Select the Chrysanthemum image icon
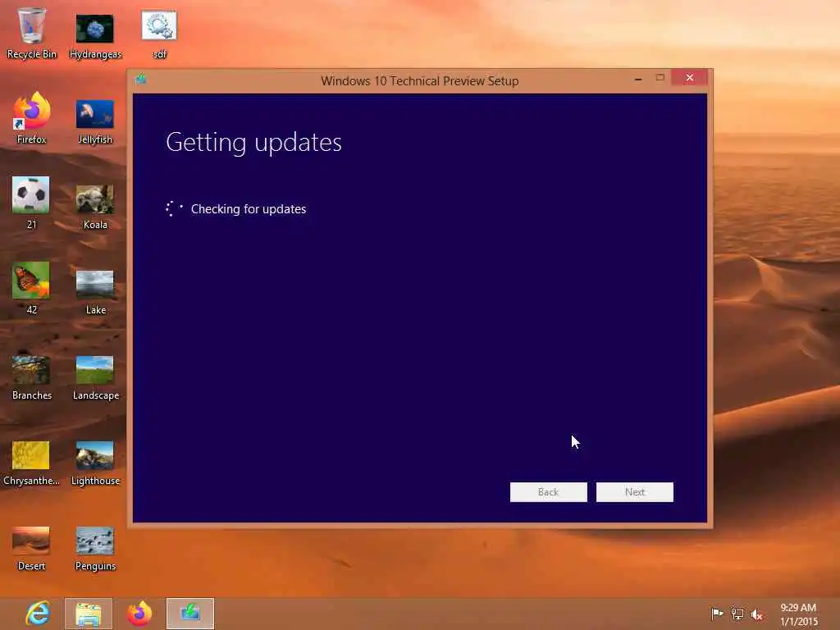Screen dimensions: 840x630 click(x=31, y=463)
